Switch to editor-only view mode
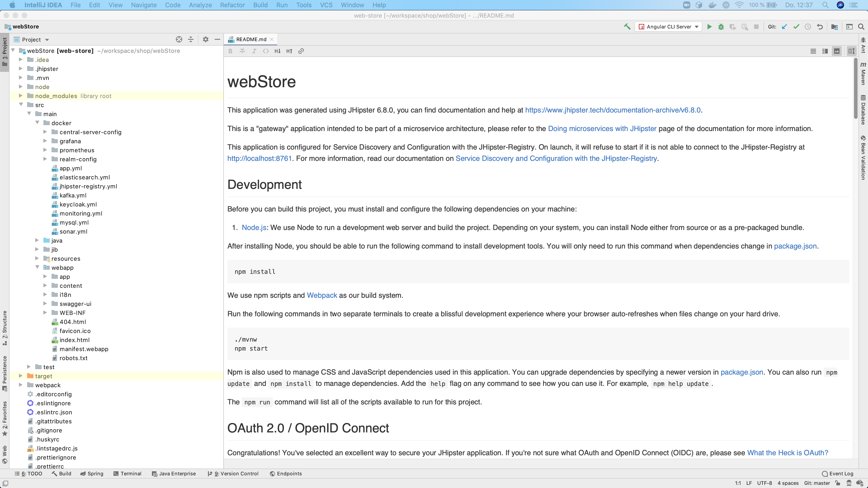This screenshot has height=488, width=868. (813, 51)
